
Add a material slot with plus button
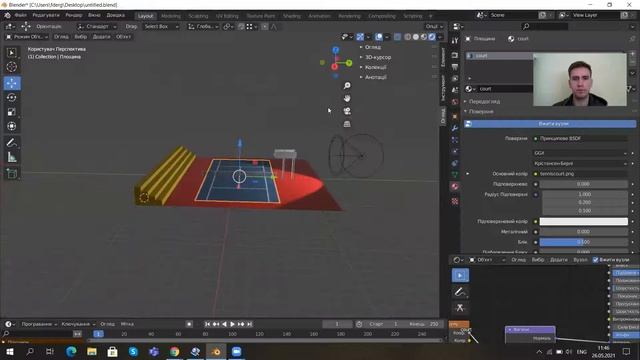click(x=632, y=54)
